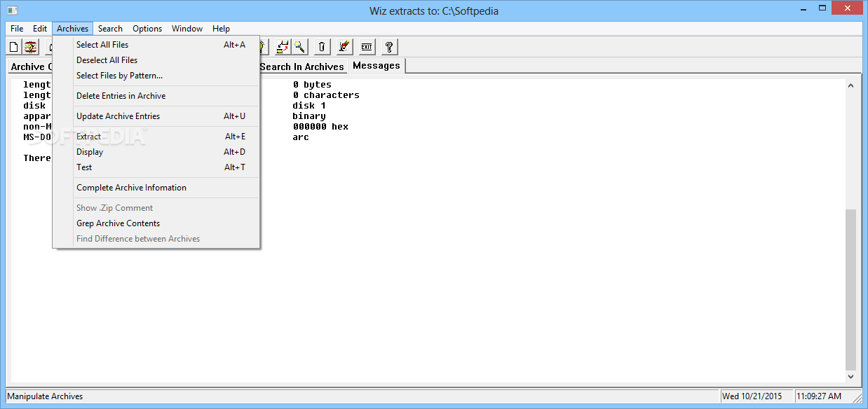The height and width of the screenshot is (409, 868).
Task: Click the '0 characters' value in messages
Action: tap(326, 95)
